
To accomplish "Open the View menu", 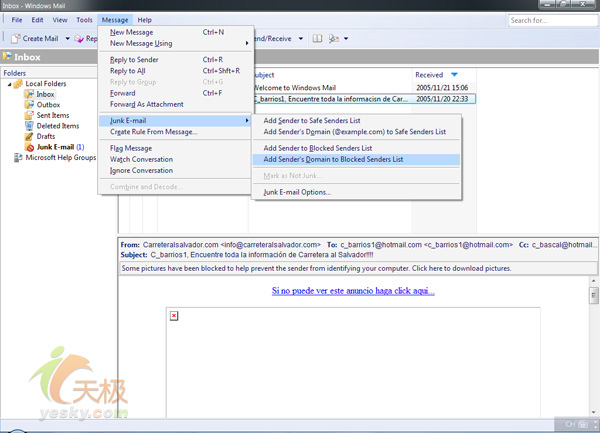I will [60, 20].
